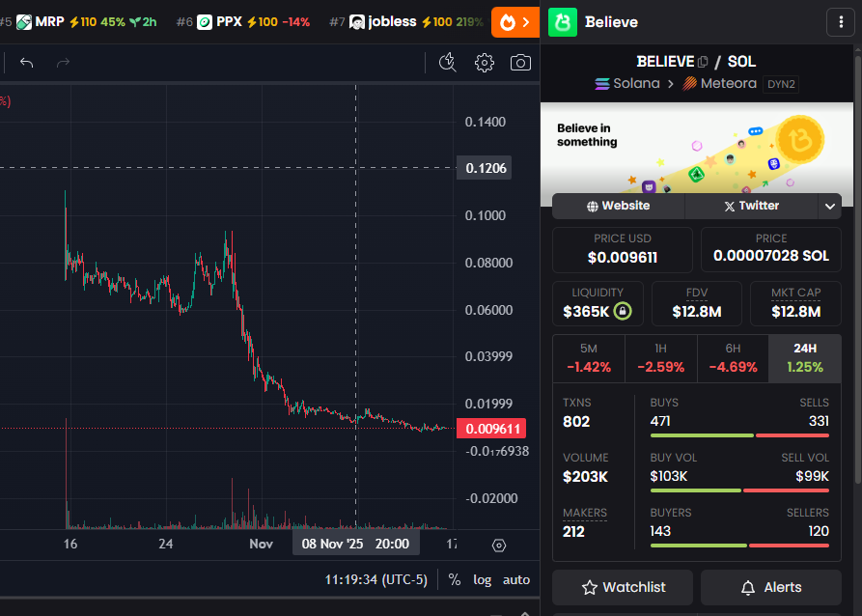Click the Alerts button
Screen dimensions: 862x616
(x=770, y=587)
